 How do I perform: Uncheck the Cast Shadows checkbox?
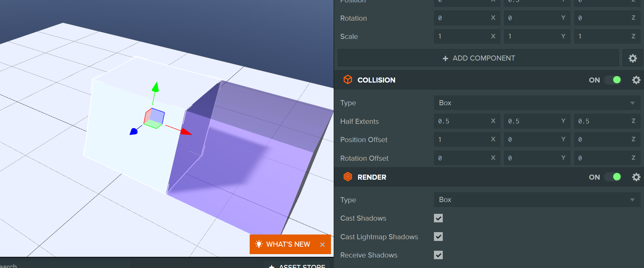point(438,218)
